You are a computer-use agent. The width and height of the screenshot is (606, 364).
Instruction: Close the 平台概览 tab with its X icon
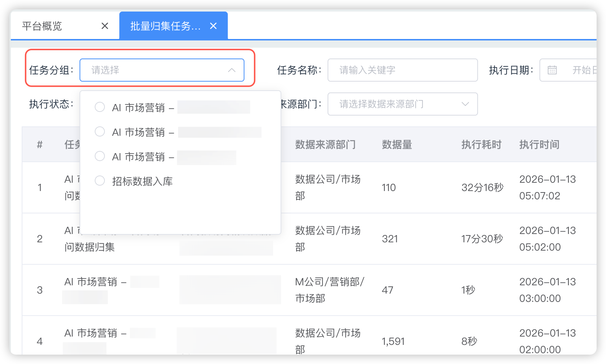105,26
